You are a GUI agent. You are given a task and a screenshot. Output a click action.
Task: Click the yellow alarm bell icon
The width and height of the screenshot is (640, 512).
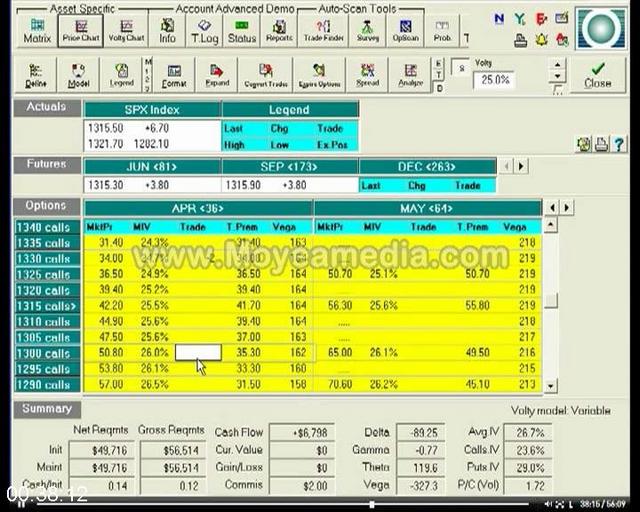pyautogui.click(x=541, y=40)
